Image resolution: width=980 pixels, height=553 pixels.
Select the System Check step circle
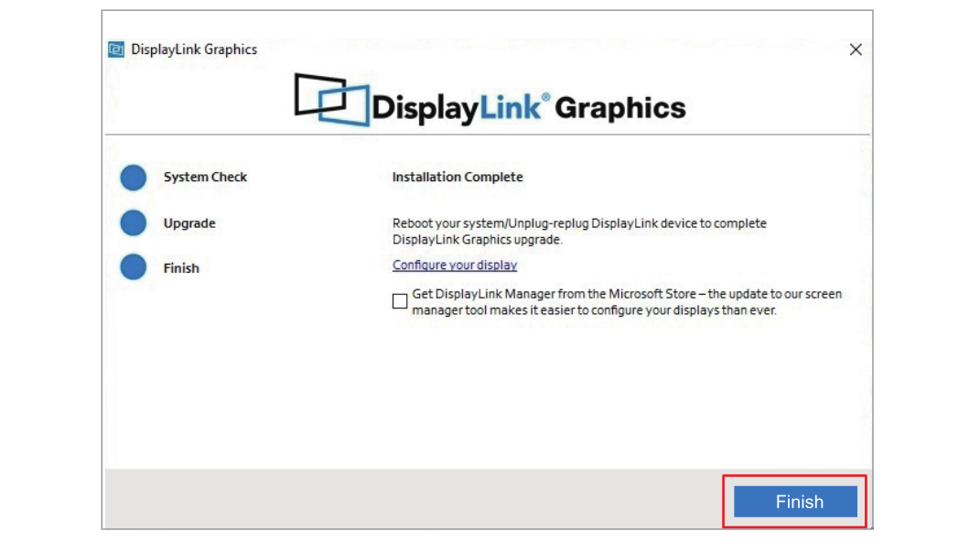[x=134, y=178]
